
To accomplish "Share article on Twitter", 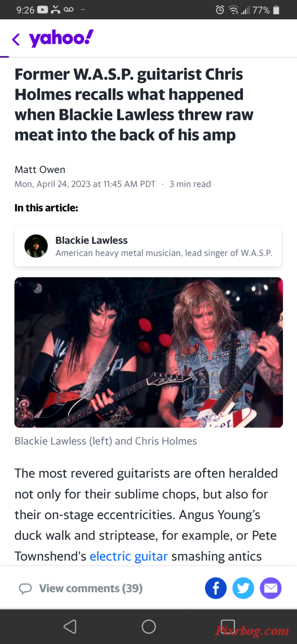I will click(x=243, y=588).
